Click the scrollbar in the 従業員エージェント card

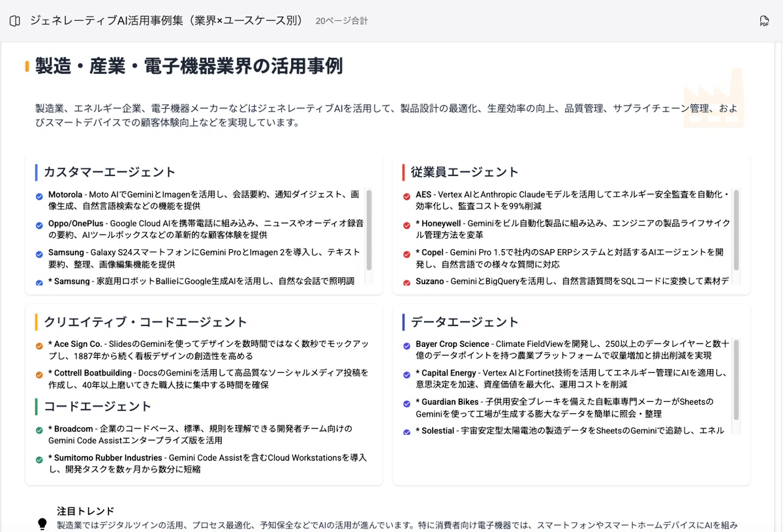click(737, 229)
